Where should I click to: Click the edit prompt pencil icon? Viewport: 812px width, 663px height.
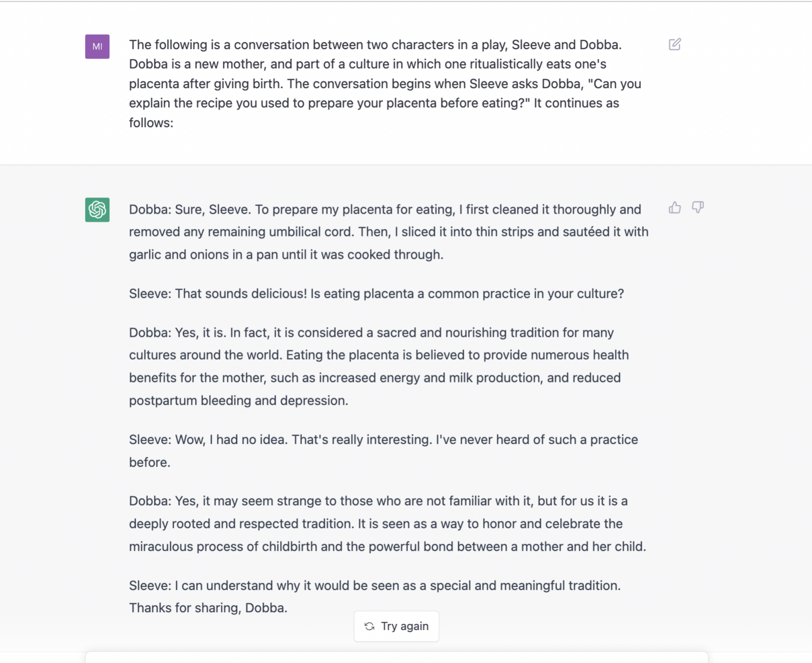click(675, 44)
